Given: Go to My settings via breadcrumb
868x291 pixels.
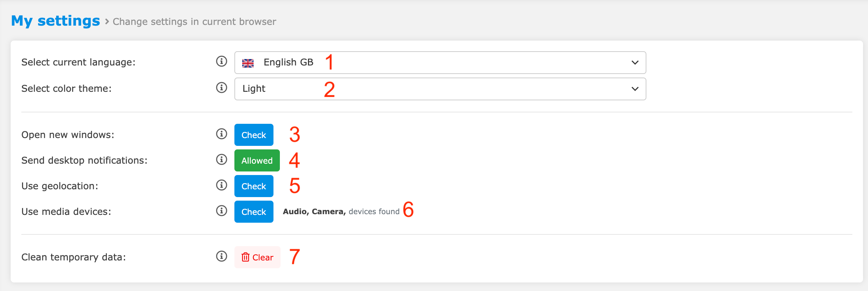Looking at the screenshot, I should click(55, 21).
